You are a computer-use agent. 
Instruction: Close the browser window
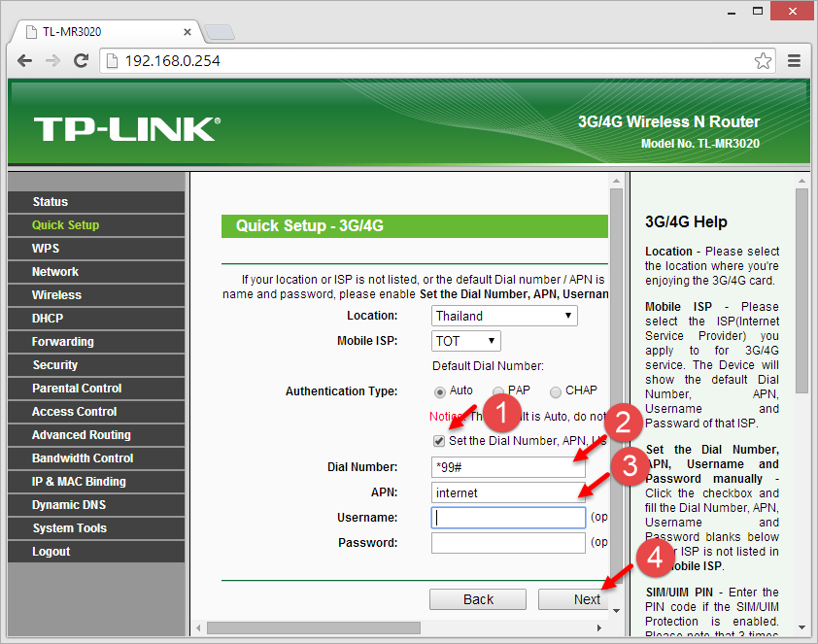[793, 11]
